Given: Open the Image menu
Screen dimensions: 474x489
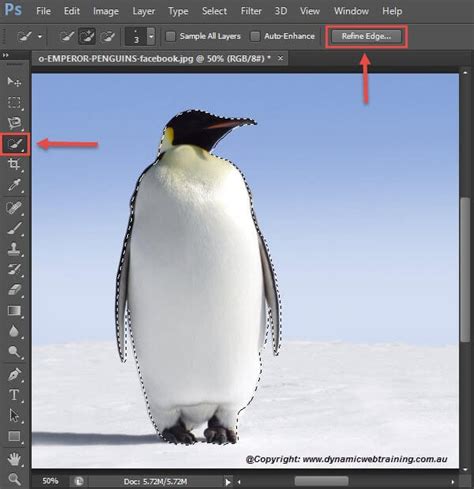Looking at the screenshot, I should pyautogui.click(x=106, y=11).
